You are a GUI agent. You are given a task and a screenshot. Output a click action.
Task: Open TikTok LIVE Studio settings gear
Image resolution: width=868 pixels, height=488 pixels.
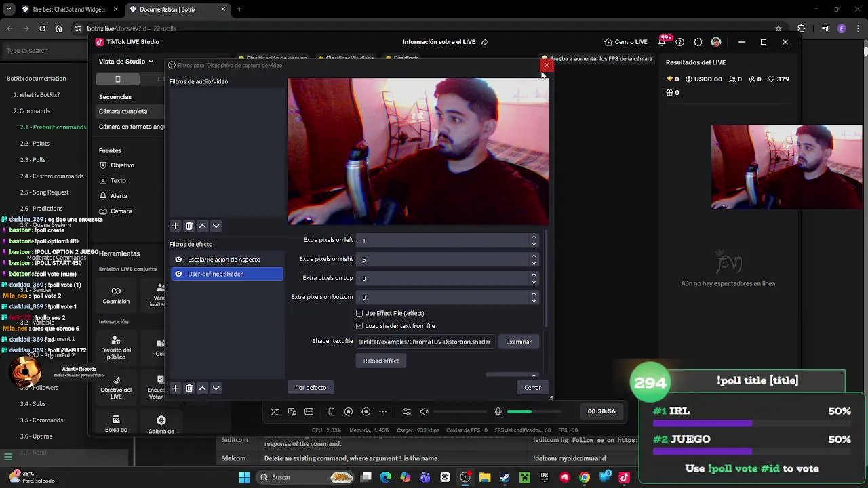pyautogui.click(x=698, y=42)
